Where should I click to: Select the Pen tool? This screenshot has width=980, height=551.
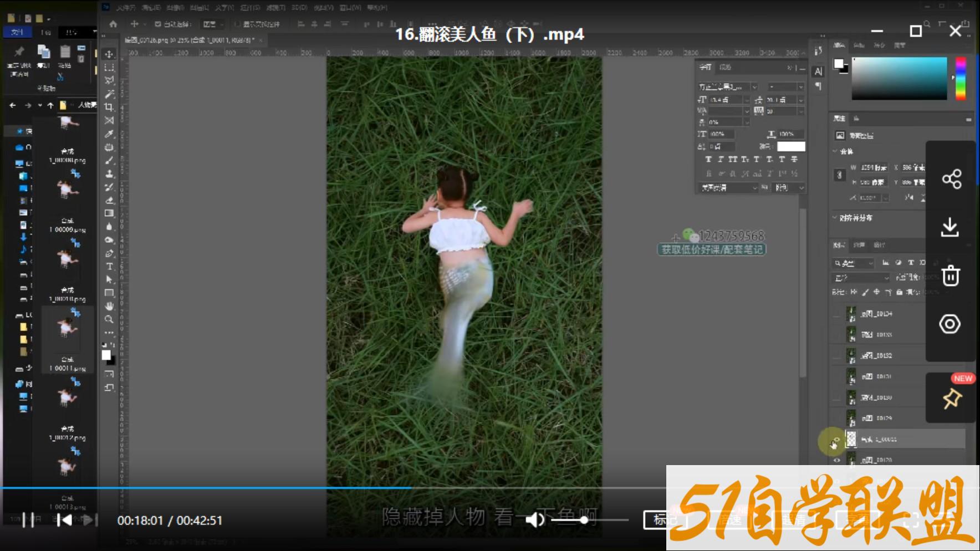tap(109, 253)
